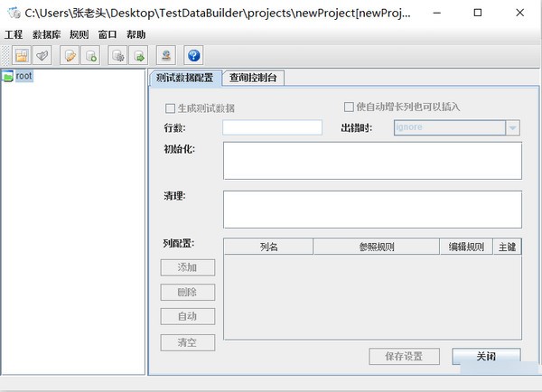The image size is (542, 392).
Task: Select the root node in tree
Action: pyautogui.click(x=23, y=77)
